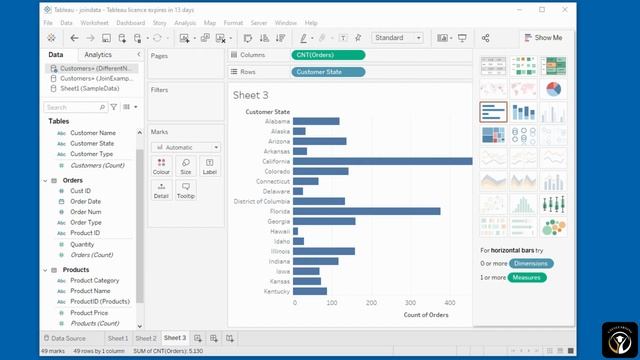
Task: Switch to Sheet 1 tab
Action: pos(118,338)
